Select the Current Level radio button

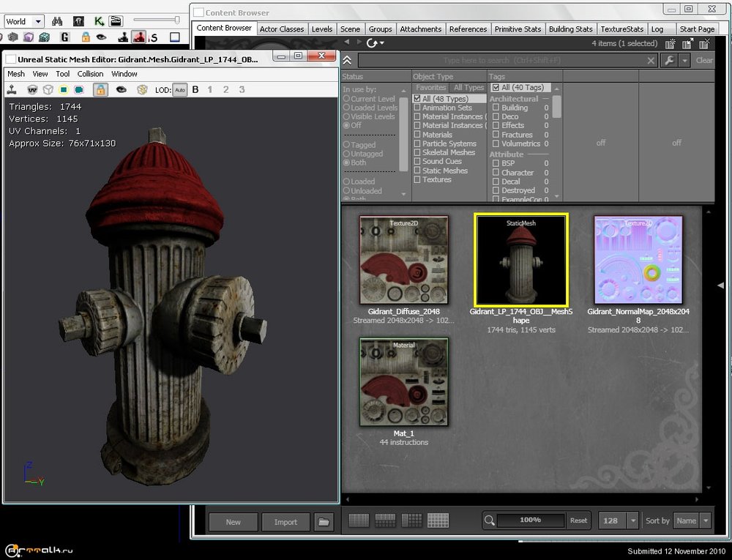tap(346, 99)
